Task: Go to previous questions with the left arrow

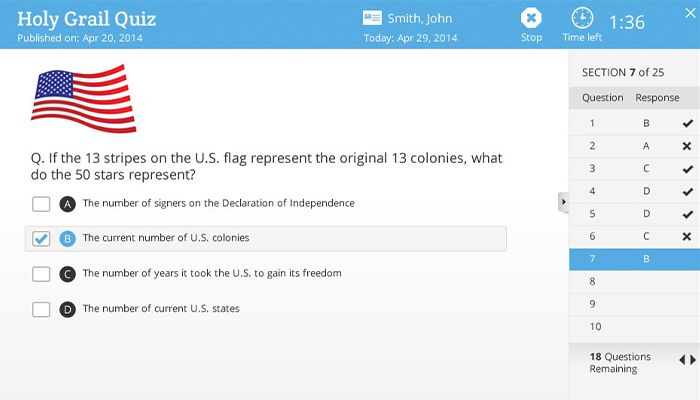Action: pyautogui.click(x=682, y=360)
